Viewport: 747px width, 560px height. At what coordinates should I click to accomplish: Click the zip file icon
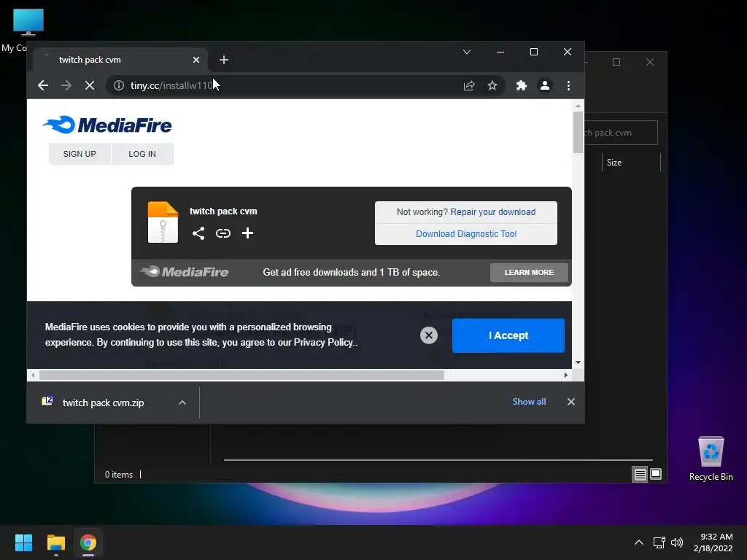(x=163, y=222)
